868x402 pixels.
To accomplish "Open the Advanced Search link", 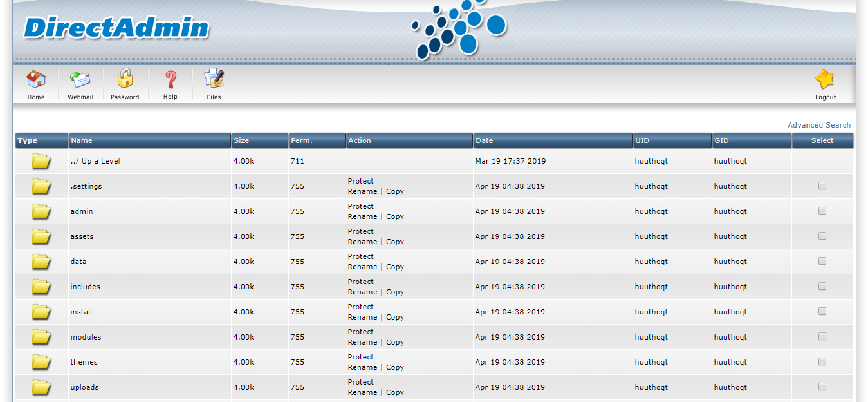I will pos(818,125).
